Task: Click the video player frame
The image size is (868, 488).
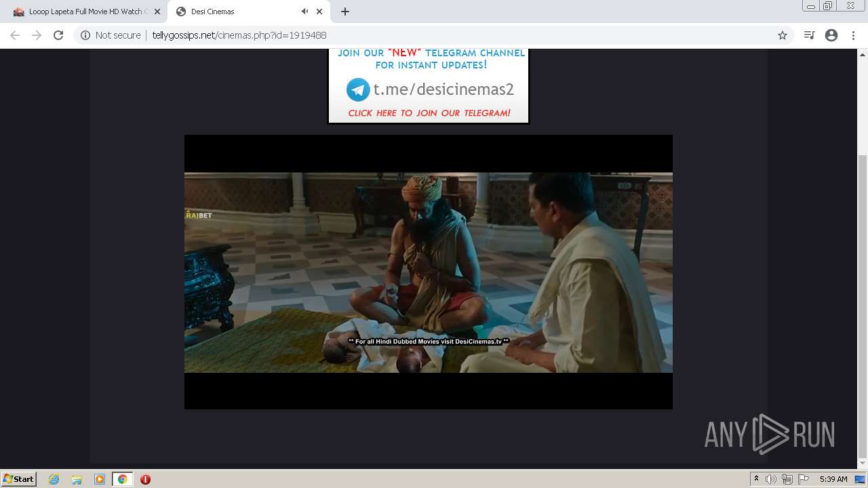Action: [429, 272]
